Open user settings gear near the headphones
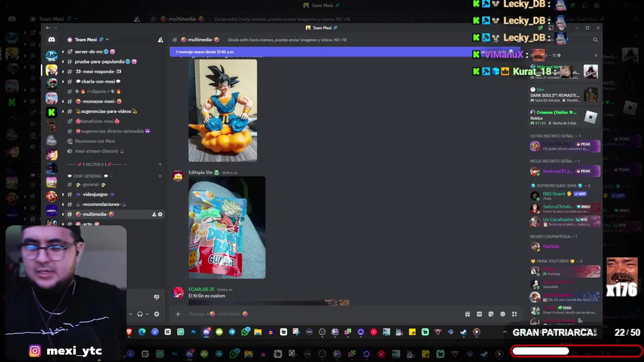644x362 pixels. coord(156,314)
